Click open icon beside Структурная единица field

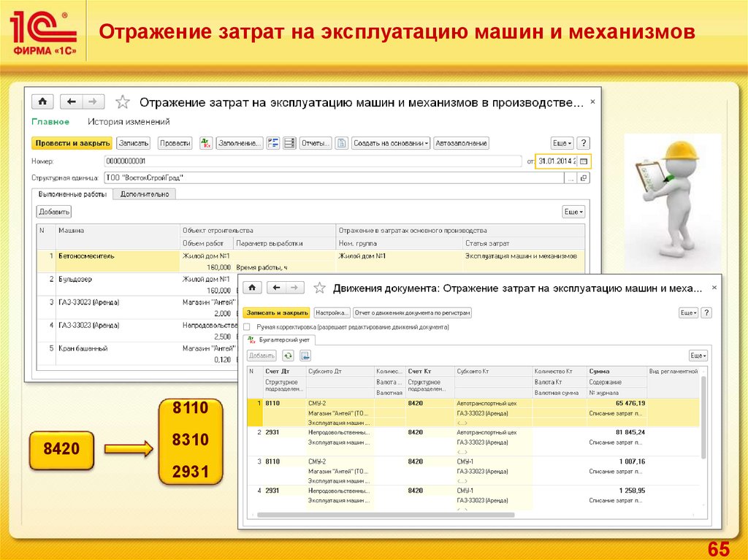(583, 177)
